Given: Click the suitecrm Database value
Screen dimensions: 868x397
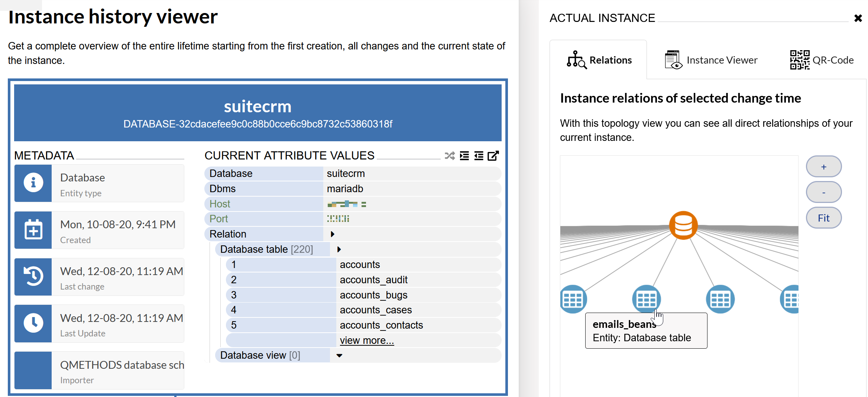Looking at the screenshot, I should (346, 173).
